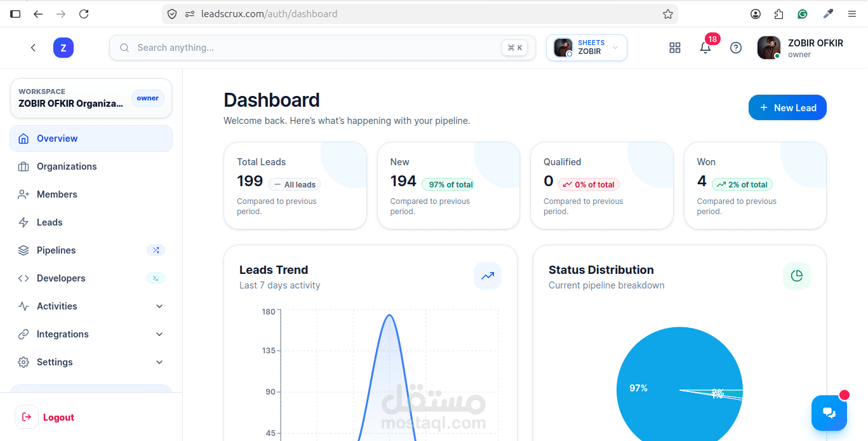Open Leads in sidebar
Viewport: 868px width, 441px height.
coord(91,222)
